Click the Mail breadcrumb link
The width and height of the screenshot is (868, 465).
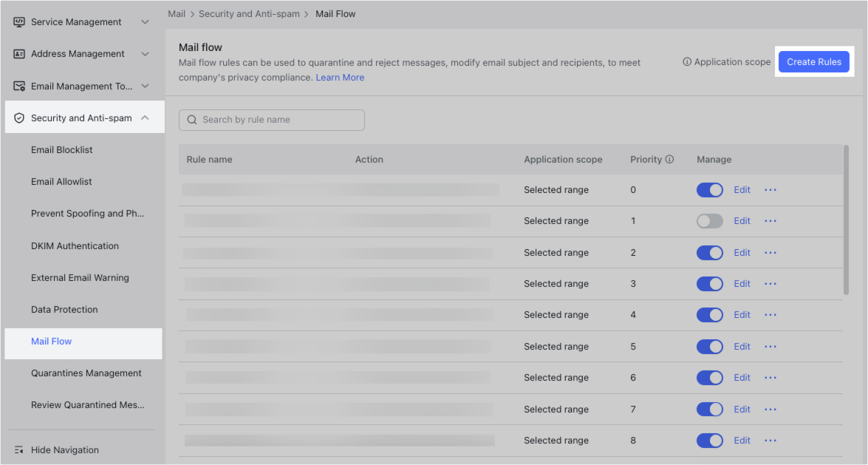click(x=177, y=14)
